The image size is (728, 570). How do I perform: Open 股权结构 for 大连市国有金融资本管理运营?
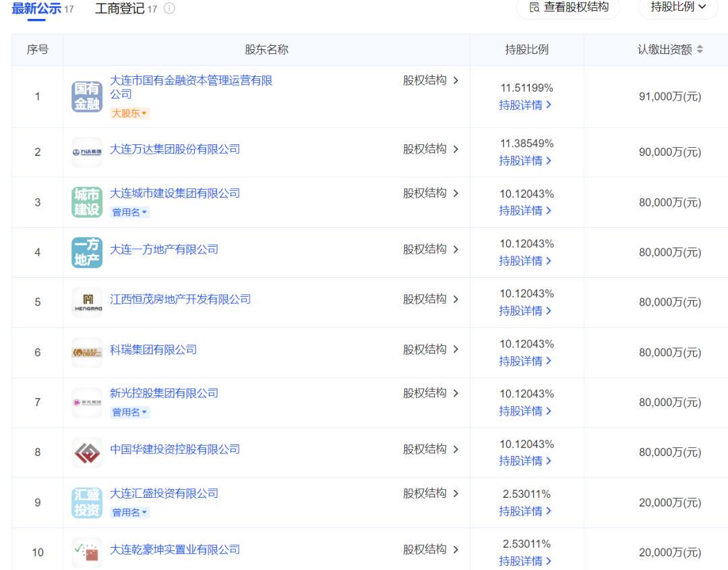[x=430, y=80]
